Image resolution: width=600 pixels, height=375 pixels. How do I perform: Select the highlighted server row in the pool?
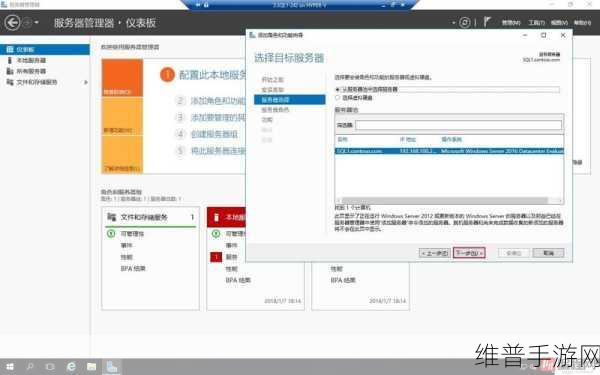coord(449,151)
